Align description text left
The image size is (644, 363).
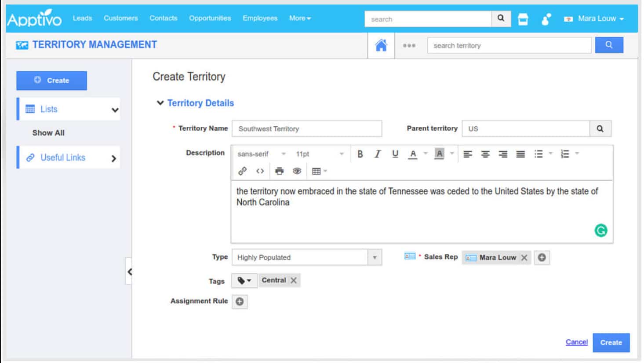click(468, 154)
